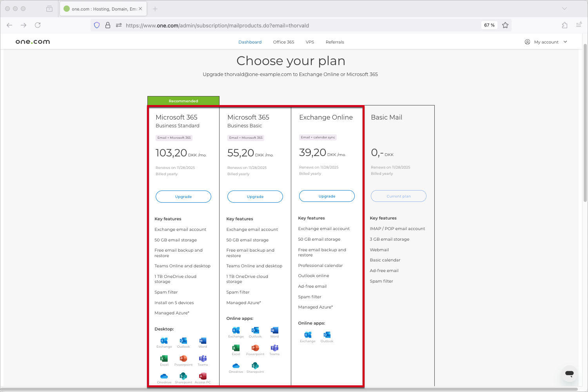Viewport: 588px width, 392px height.
Task: Reload the page with the refresh icon
Action: click(38, 25)
